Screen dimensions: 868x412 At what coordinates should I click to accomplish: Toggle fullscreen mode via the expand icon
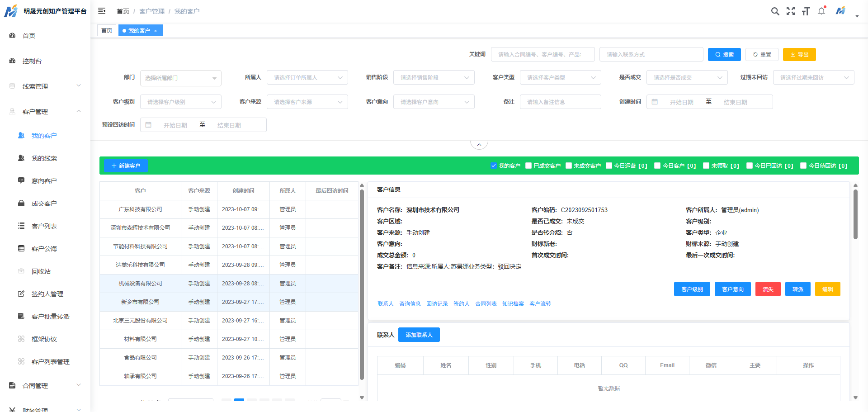[791, 11]
